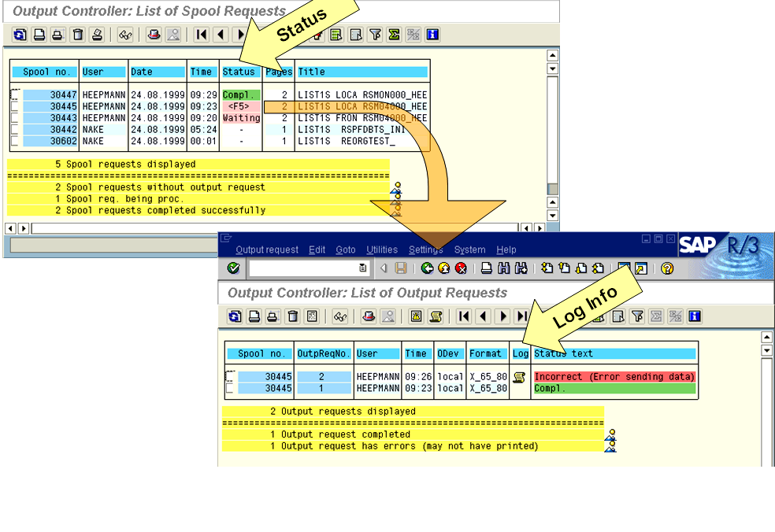Click the green Sigma sum icon
Image resolution: width=775 pixels, height=532 pixels.
[x=394, y=35]
